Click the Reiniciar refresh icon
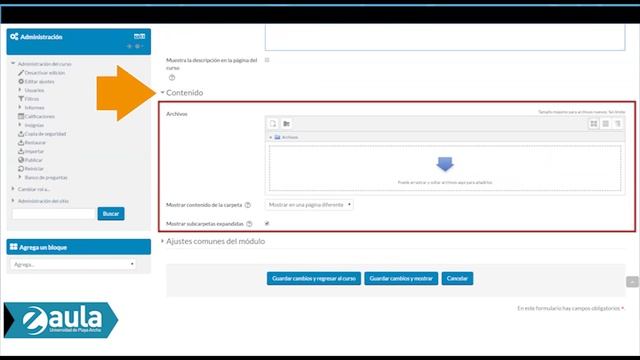 [21, 169]
